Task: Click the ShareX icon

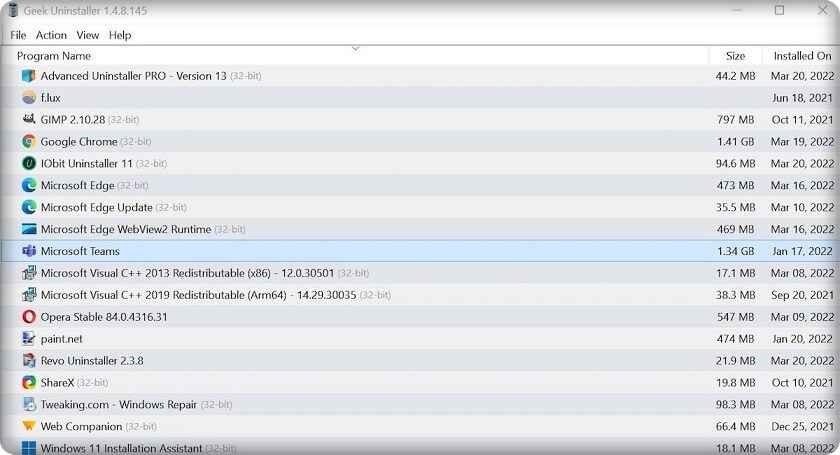Action: pos(29,383)
